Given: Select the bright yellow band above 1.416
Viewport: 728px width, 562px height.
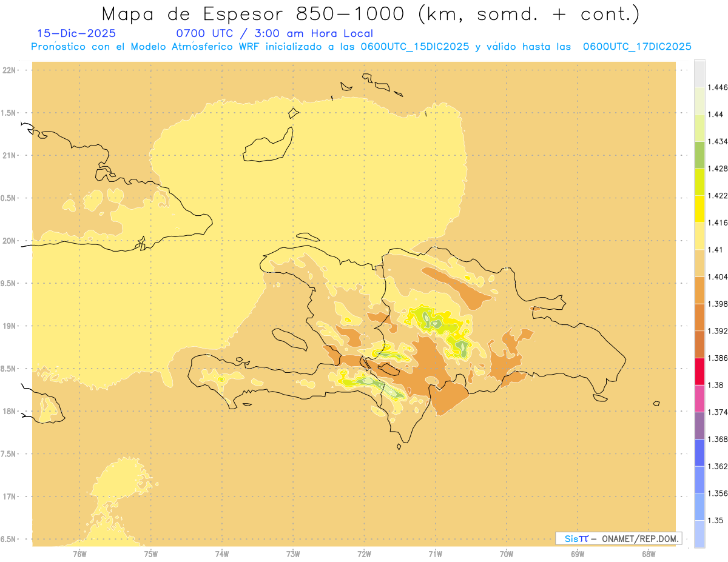Looking at the screenshot, I should tap(699, 209).
